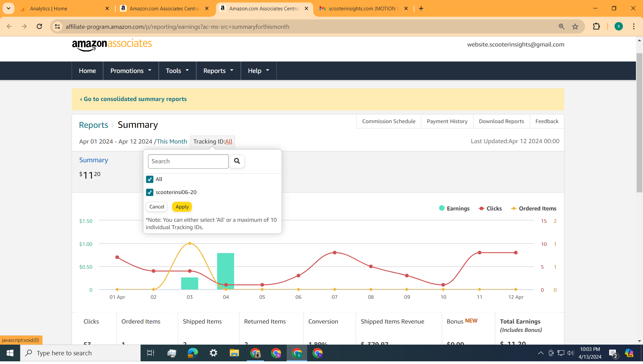Image resolution: width=643 pixels, height=364 pixels.
Task: Open the Tracking ID: All dropdown
Action: [x=213, y=142]
